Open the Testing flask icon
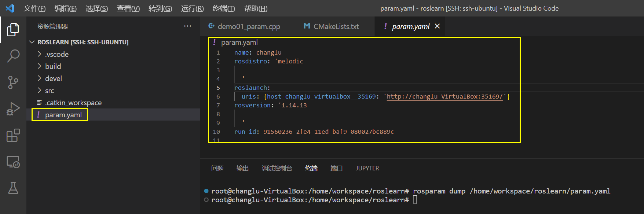The height and width of the screenshot is (214, 644). [13, 188]
